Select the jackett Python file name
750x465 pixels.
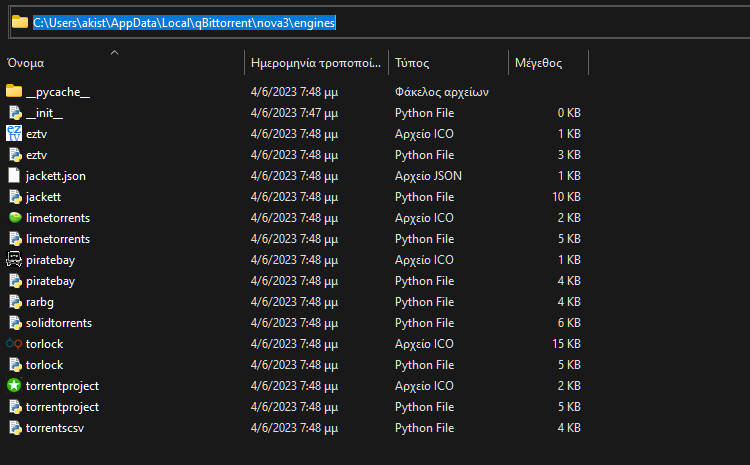(x=44, y=197)
